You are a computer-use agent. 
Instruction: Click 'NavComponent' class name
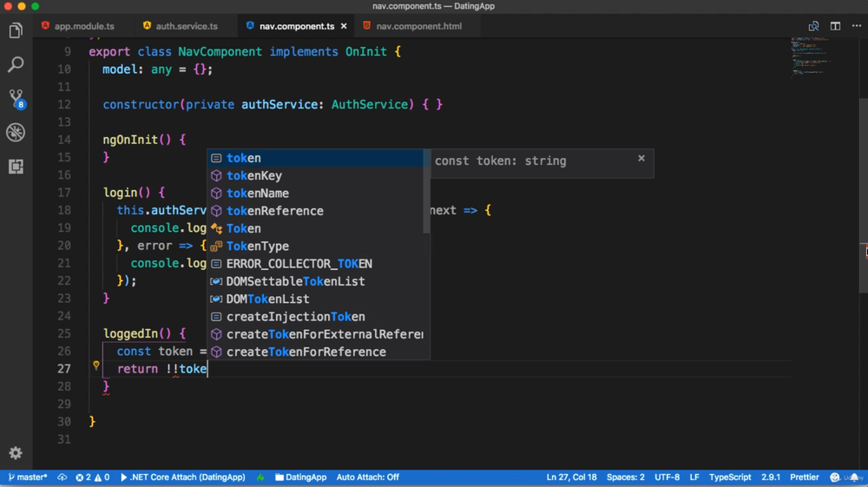tap(220, 51)
